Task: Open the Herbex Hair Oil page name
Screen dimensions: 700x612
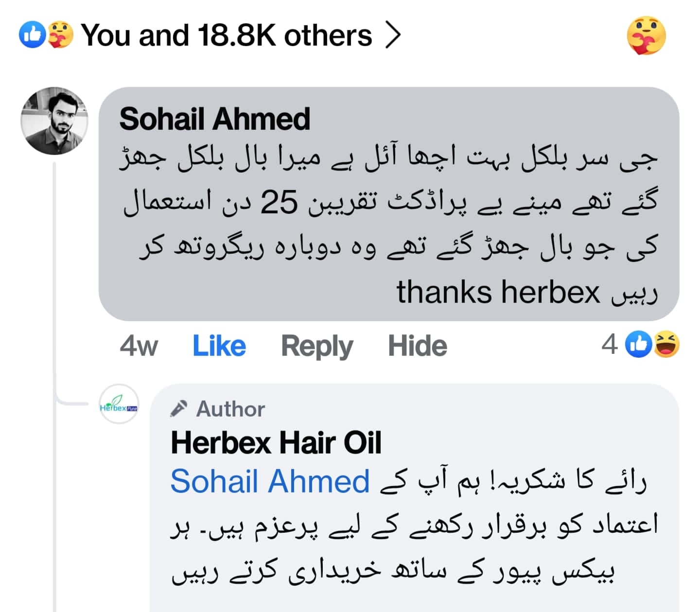Action: (276, 443)
